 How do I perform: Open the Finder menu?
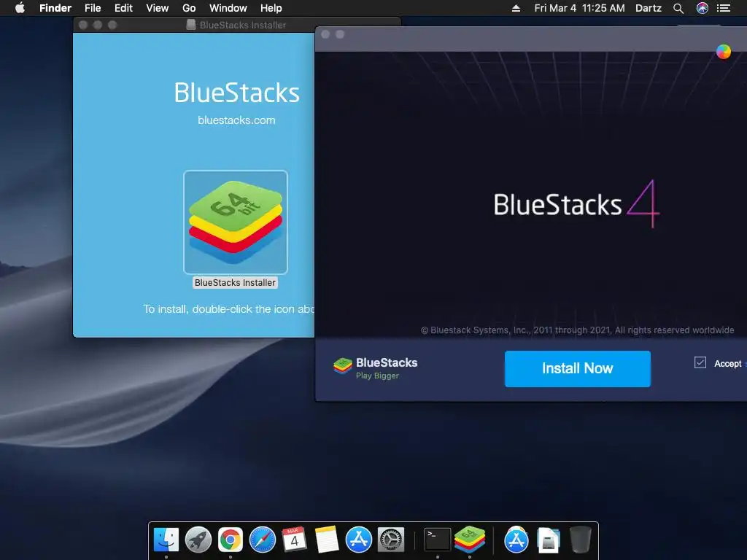point(55,8)
